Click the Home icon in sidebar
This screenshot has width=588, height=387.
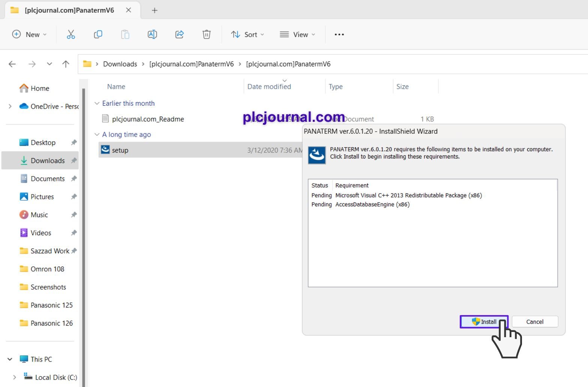pos(24,88)
